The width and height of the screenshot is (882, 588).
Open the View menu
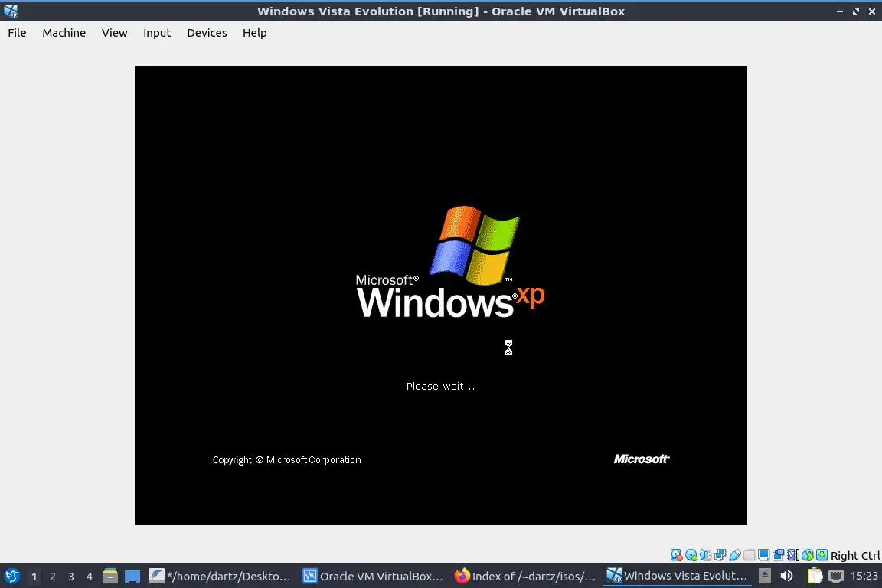pyautogui.click(x=114, y=33)
